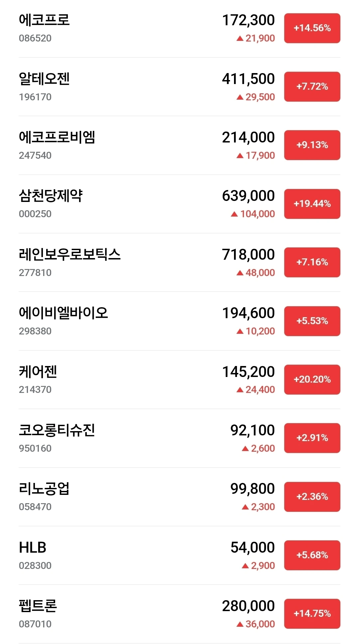Viewport: 359px width, 644px height.
Task: Tap the +14.75% badge for 펩트론
Action: tap(312, 614)
